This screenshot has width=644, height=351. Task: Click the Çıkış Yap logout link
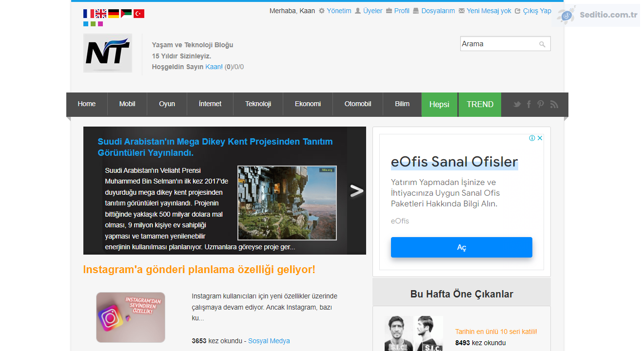[537, 11]
